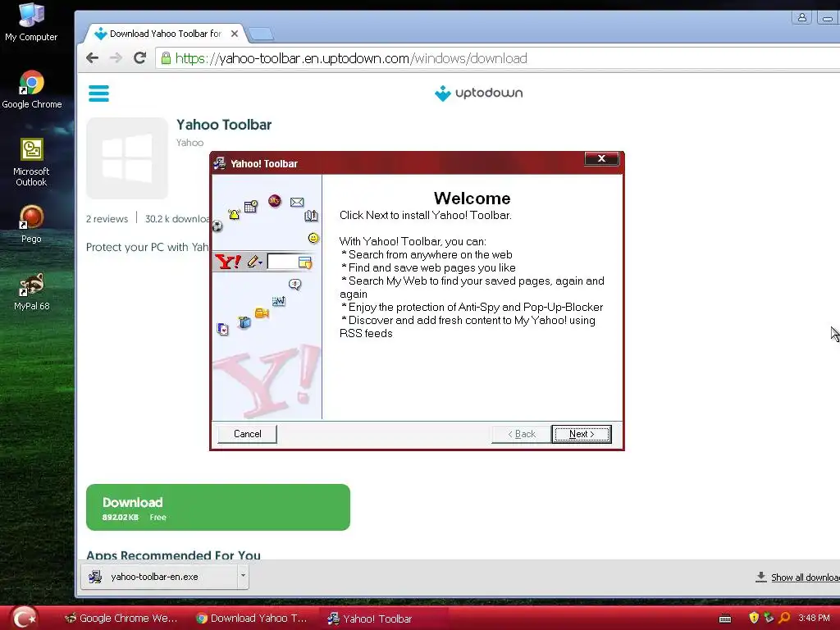Click the taskbar clock 3:48 PM

[x=814, y=618]
